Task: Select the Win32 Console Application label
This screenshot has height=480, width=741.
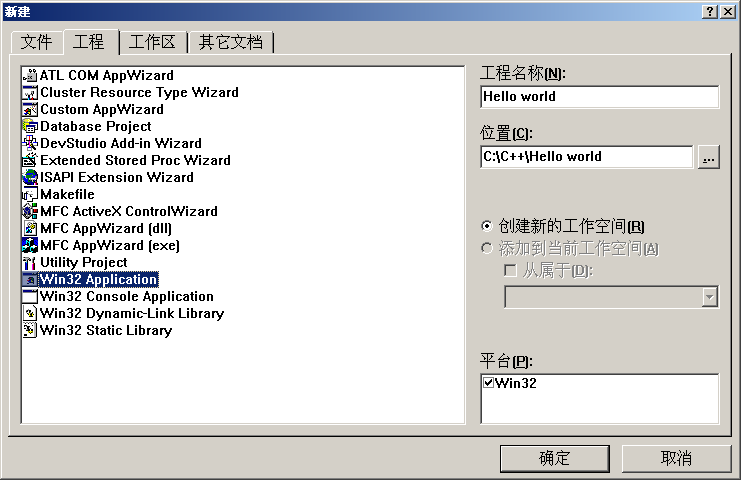Action: pyautogui.click(x=127, y=297)
